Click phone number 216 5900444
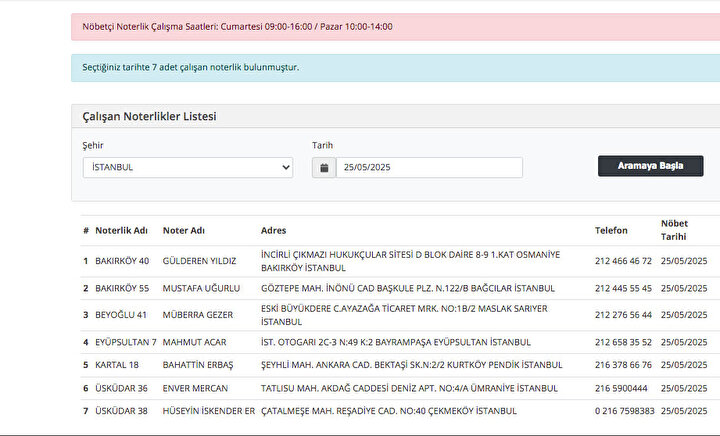Viewport: 720px width, 436px height. coord(621,388)
